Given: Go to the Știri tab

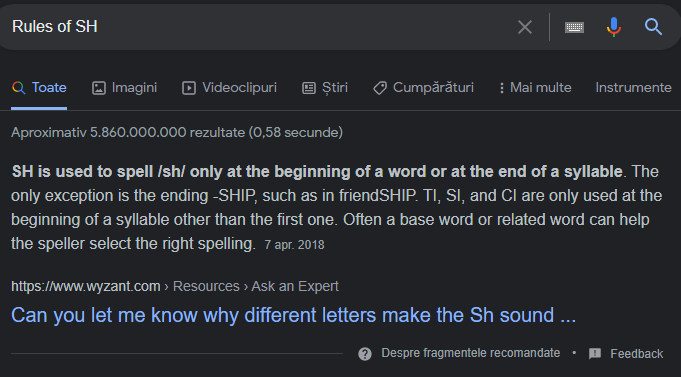Looking at the screenshot, I should tap(325, 88).
